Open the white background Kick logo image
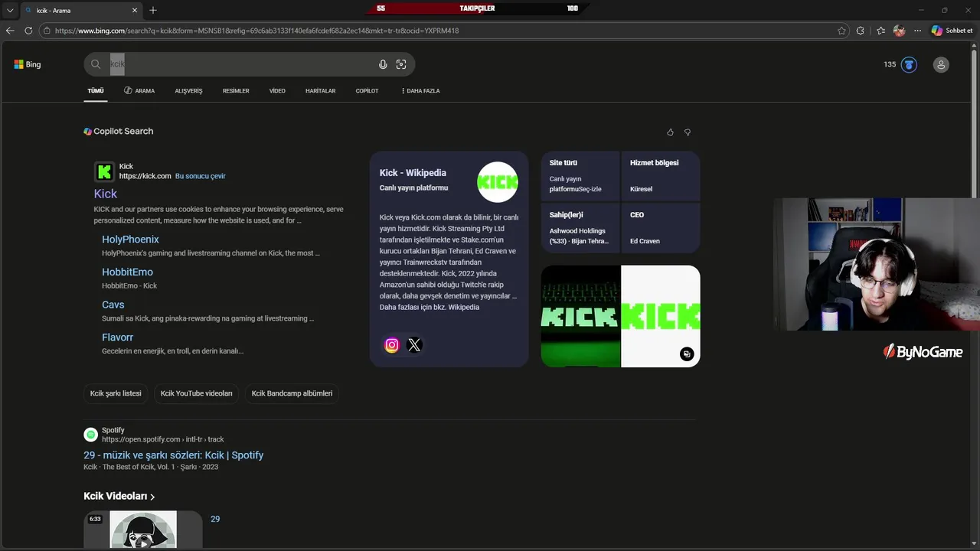 coord(661,316)
